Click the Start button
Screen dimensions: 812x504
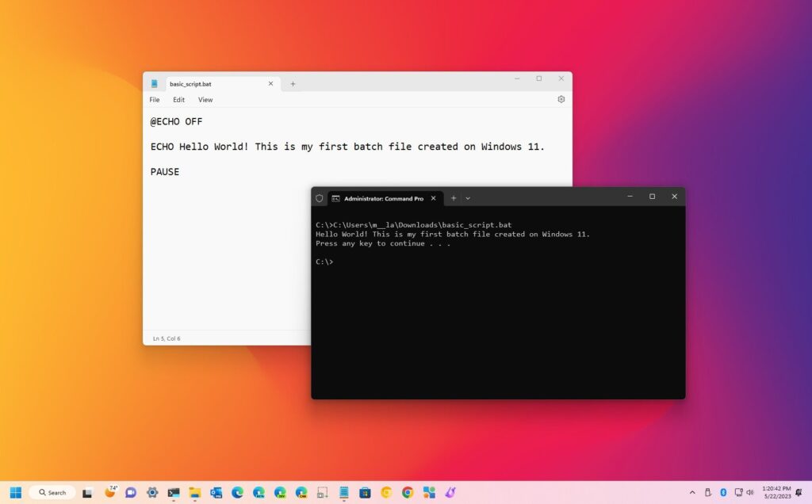pyautogui.click(x=17, y=492)
